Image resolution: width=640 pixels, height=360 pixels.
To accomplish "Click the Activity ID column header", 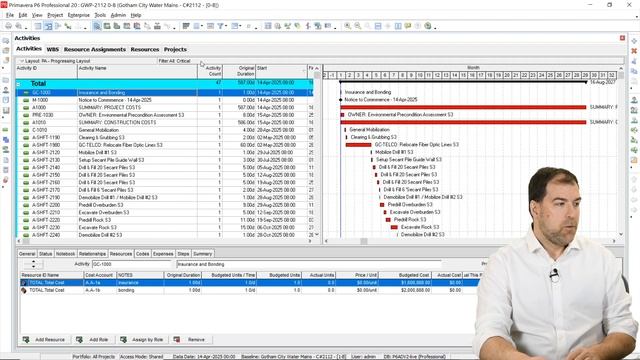I will pyautogui.click(x=46, y=71).
